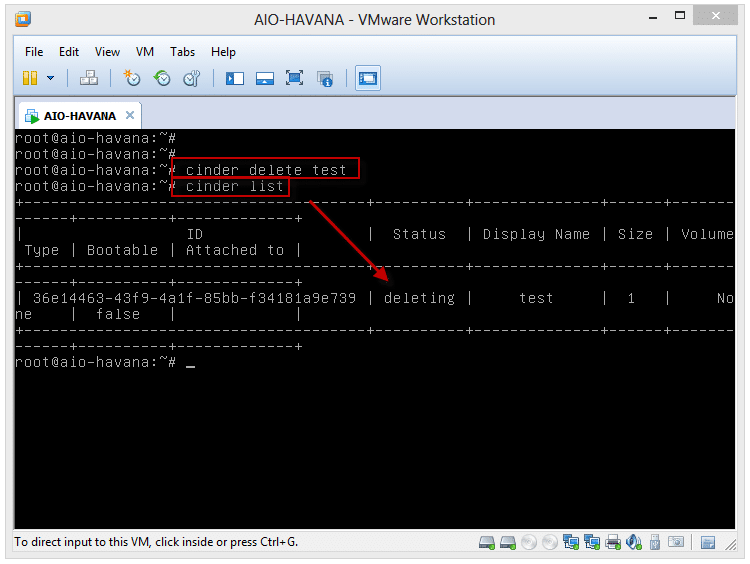Click the sound card status icon
Image resolution: width=750 pixels, height=564 pixels.
634,543
